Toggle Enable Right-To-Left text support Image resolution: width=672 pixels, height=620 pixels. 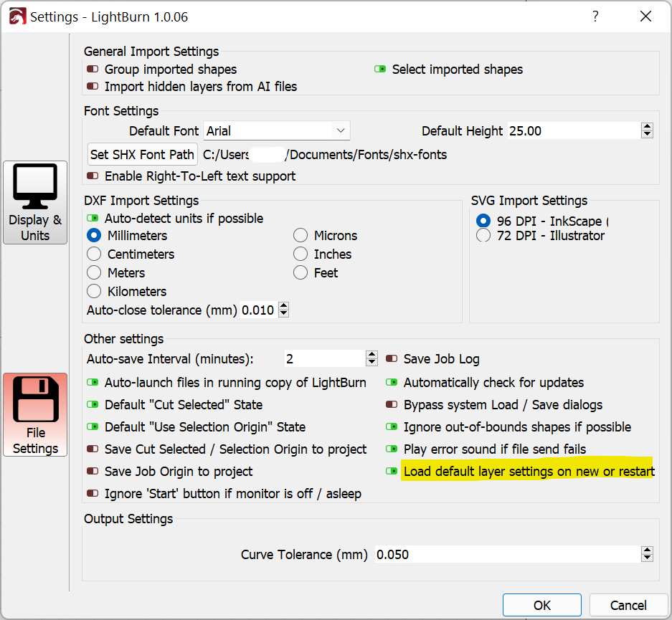93,176
